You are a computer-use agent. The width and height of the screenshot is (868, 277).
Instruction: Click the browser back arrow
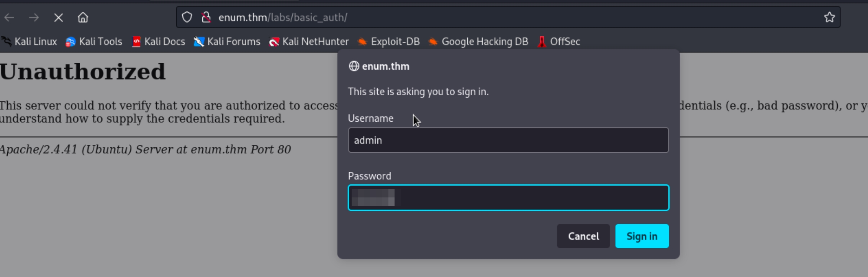click(x=9, y=18)
